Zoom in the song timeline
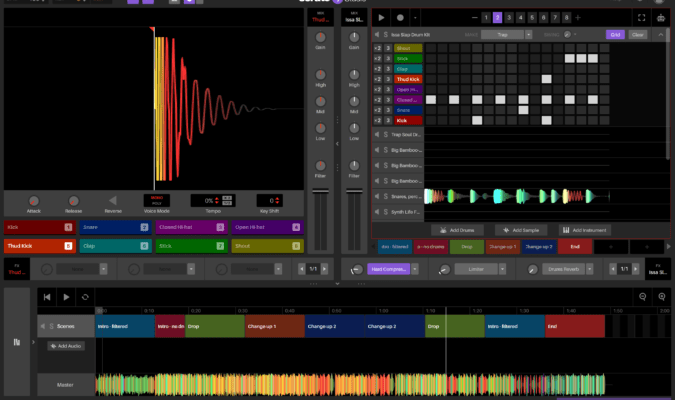The width and height of the screenshot is (675, 400). (x=661, y=297)
